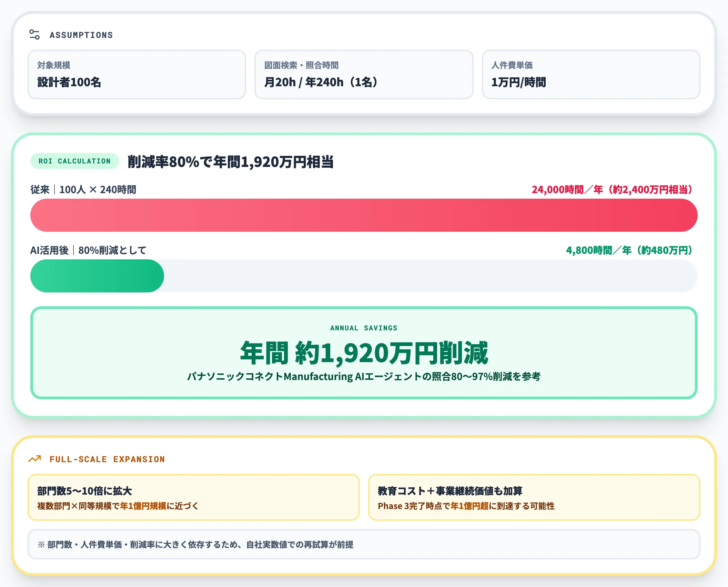Image resolution: width=728 pixels, height=587 pixels.
Task: Select the 人件費単価 card
Action: click(x=591, y=74)
